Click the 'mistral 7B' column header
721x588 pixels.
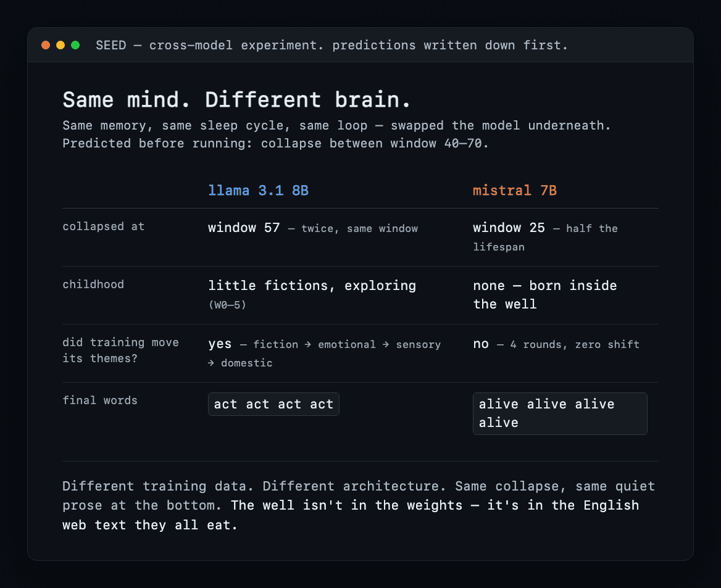[515, 190]
